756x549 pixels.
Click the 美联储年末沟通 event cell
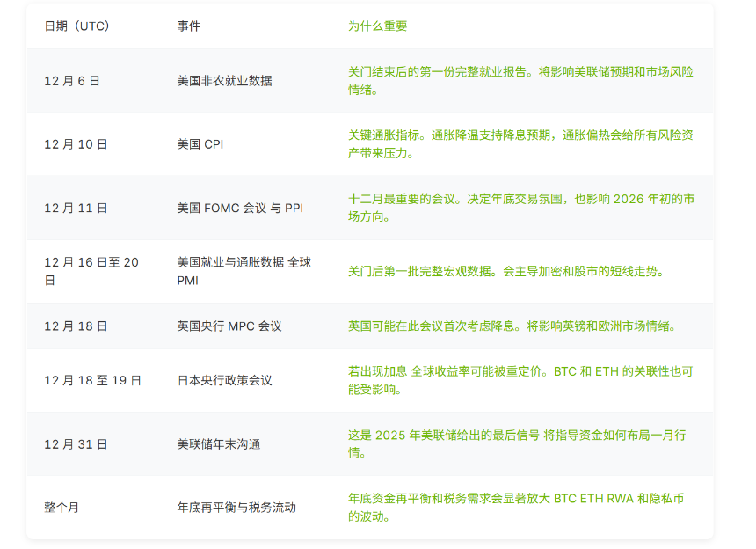point(218,444)
